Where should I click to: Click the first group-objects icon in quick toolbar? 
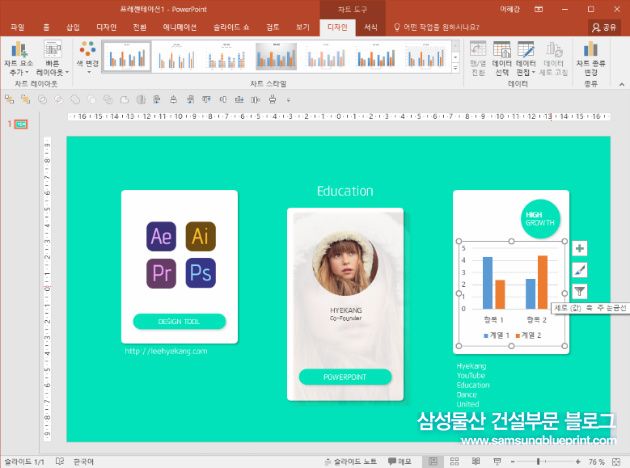click(x=10, y=99)
